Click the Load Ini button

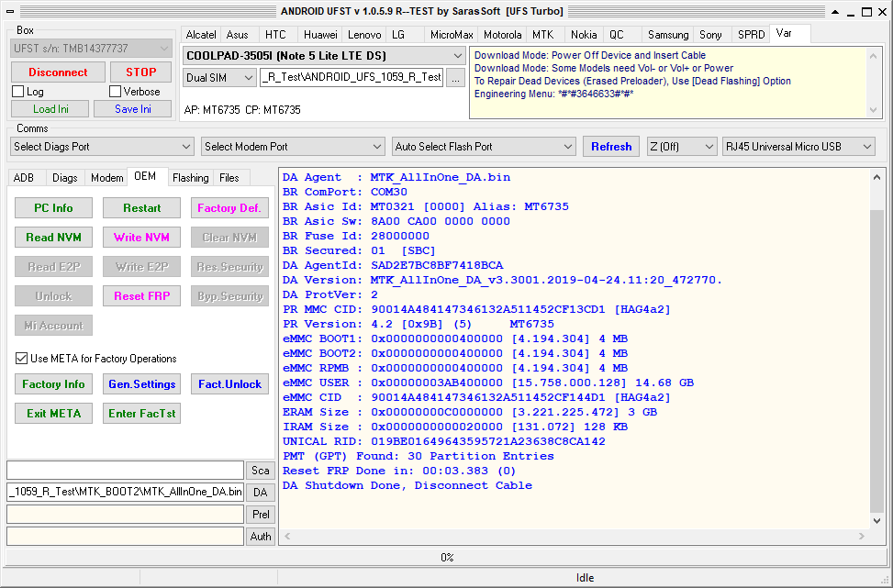50,109
